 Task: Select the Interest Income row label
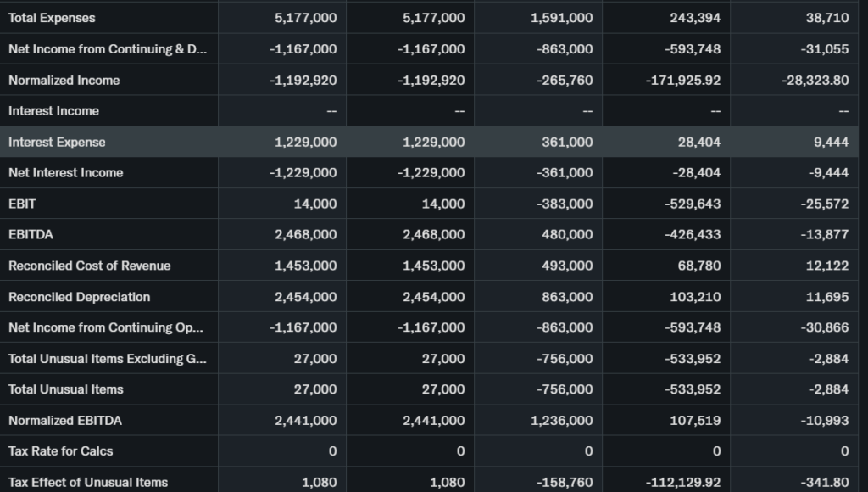[53, 110]
